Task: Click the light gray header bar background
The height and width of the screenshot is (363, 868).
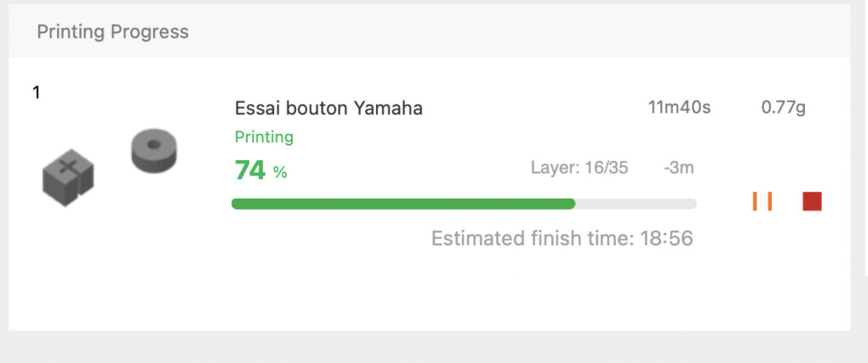Action: pos(430,31)
